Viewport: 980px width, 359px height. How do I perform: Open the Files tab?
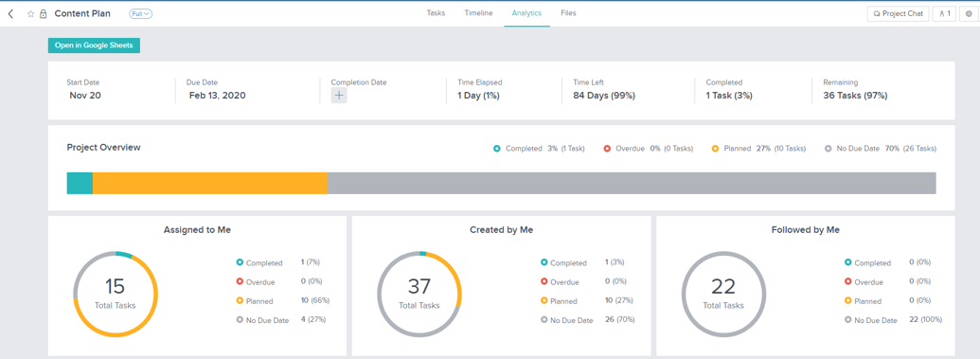(x=569, y=13)
